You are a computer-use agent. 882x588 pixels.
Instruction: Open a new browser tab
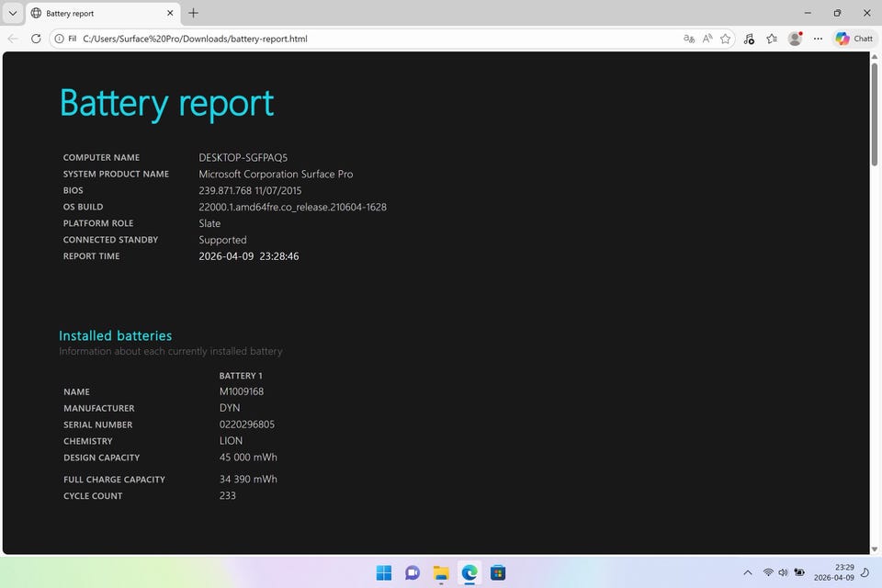tap(193, 14)
